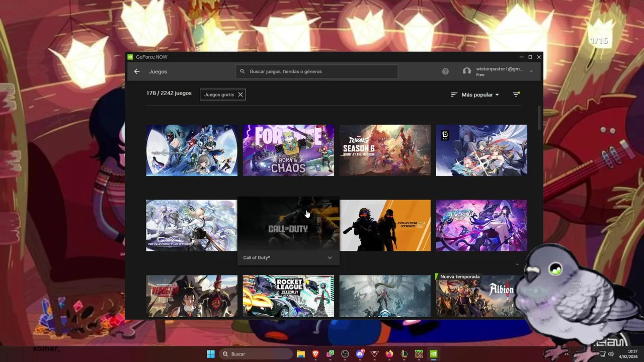Viewport: 644px width, 362px height.
Task: Open the Warframe tile in bottom row
Action: (385, 296)
